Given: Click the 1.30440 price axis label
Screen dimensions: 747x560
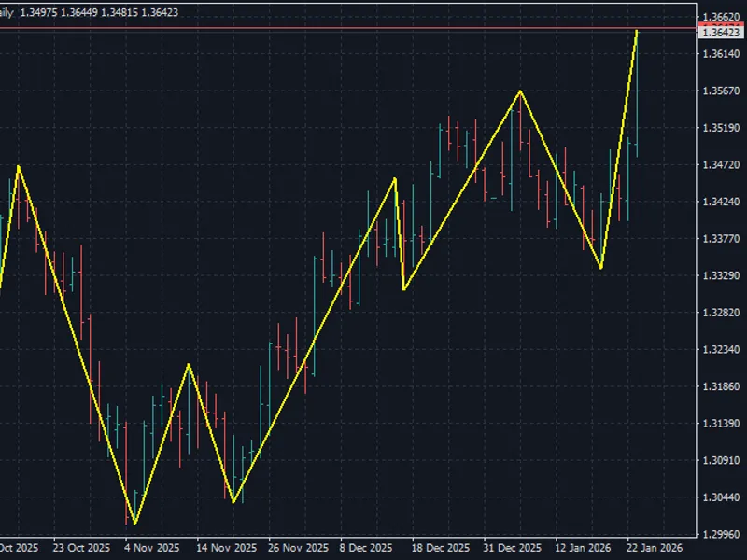Looking at the screenshot, I should pyautogui.click(x=721, y=497).
